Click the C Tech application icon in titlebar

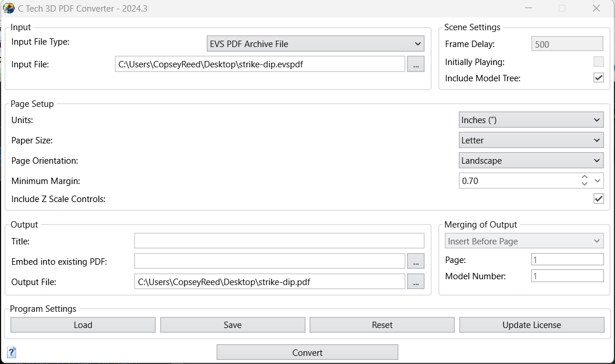[x=8, y=8]
